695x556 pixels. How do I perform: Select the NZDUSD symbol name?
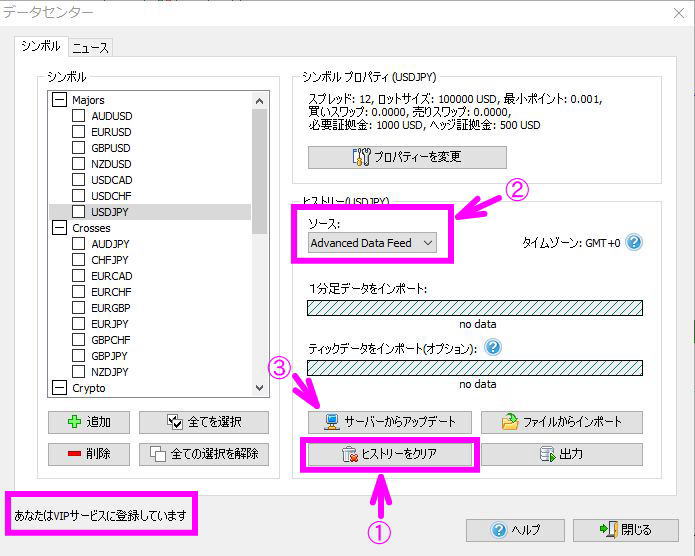pos(111,164)
